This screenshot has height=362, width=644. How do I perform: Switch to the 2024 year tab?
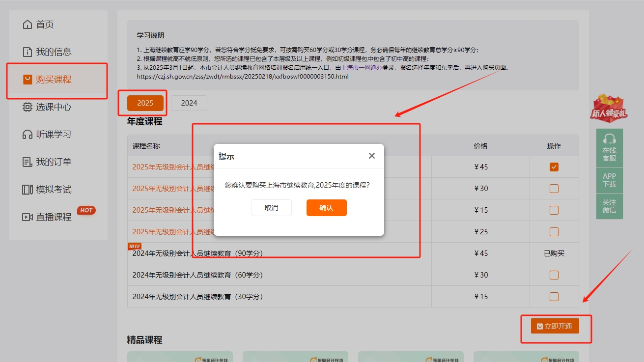(190, 103)
